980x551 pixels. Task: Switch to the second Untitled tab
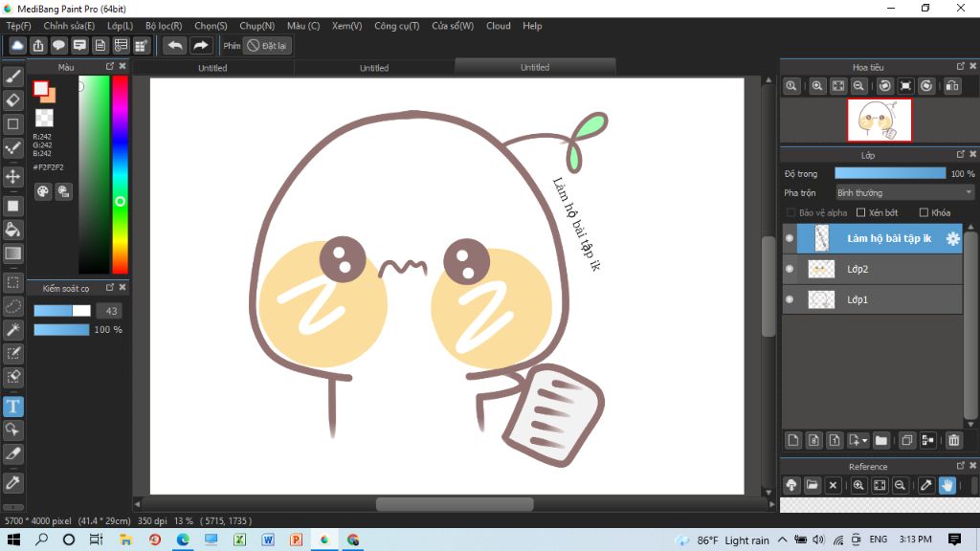click(374, 68)
